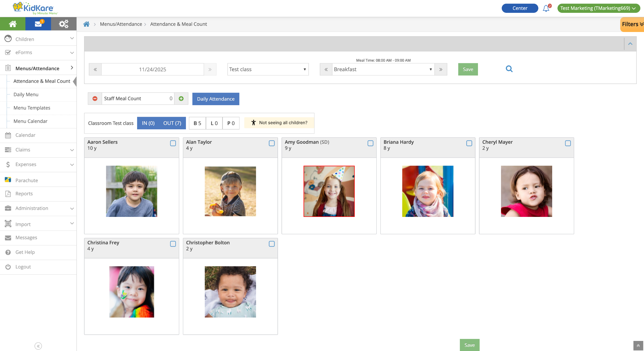
Task: Click the Not seeing all children link
Action: [x=279, y=123]
